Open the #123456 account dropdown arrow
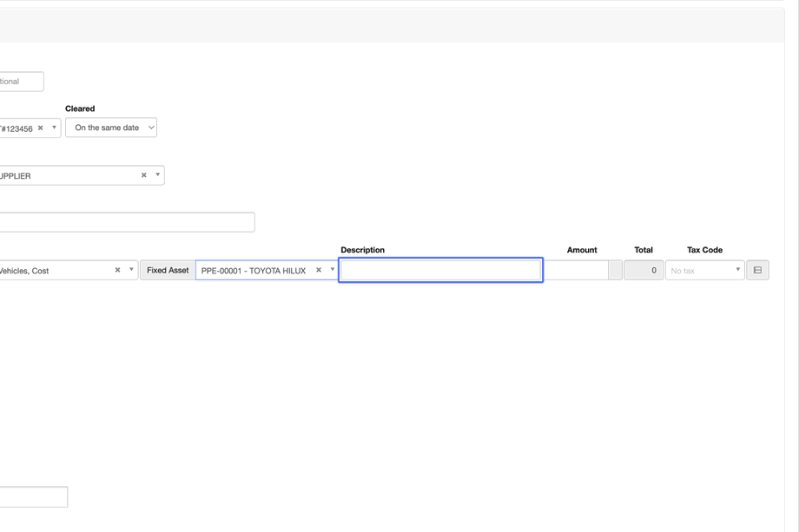The height and width of the screenshot is (532, 799). (x=54, y=128)
